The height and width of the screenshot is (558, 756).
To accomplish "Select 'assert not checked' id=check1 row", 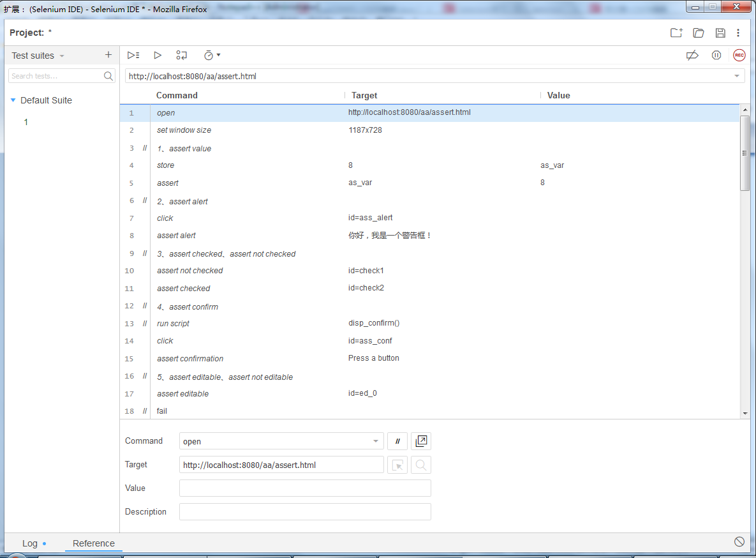I will point(429,271).
